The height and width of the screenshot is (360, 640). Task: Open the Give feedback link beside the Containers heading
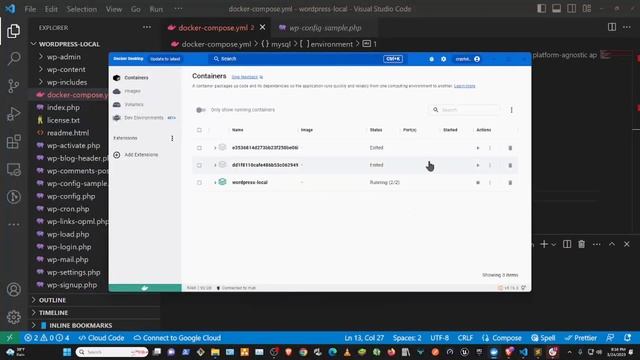click(244, 77)
